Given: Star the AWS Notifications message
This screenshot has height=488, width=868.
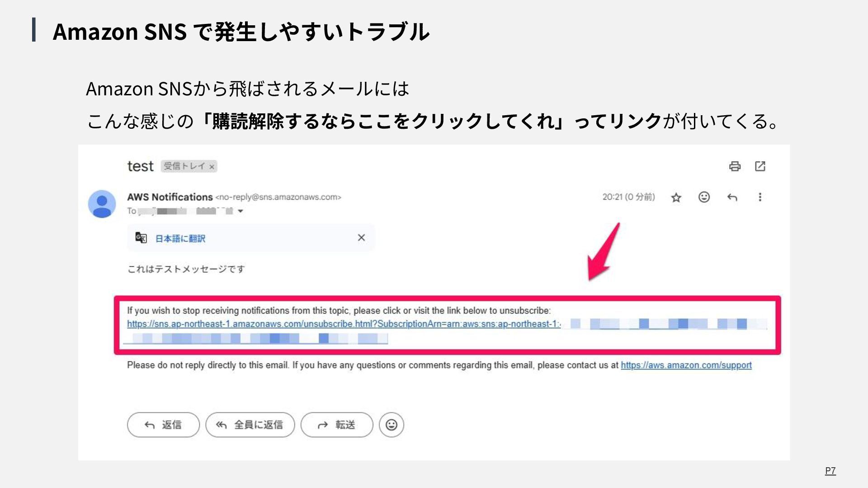Looking at the screenshot, I should pyautogui.click(x=676, y=197).
